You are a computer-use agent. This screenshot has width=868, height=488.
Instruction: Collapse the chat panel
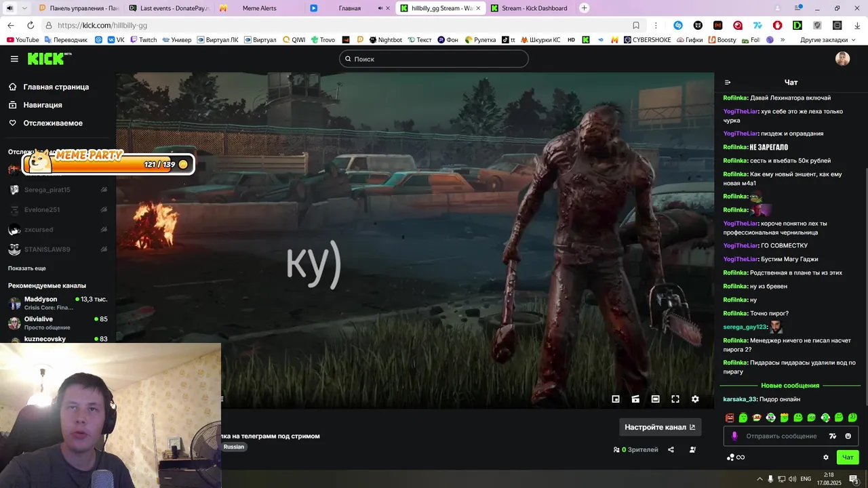tap(728, 83)
